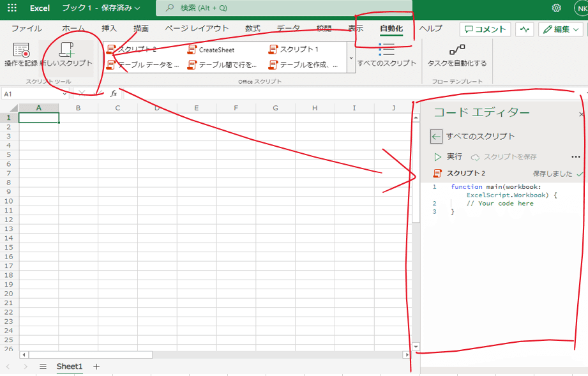
Task: Open settings gear icon in title bar
Action: (x=557, y=8)
